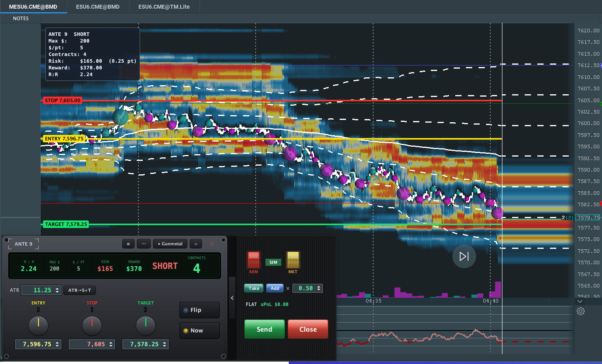The height and width of the screenshot is (364, 602).
Task: Toggle the yellow MKT switch
Action: coord(293,260)
